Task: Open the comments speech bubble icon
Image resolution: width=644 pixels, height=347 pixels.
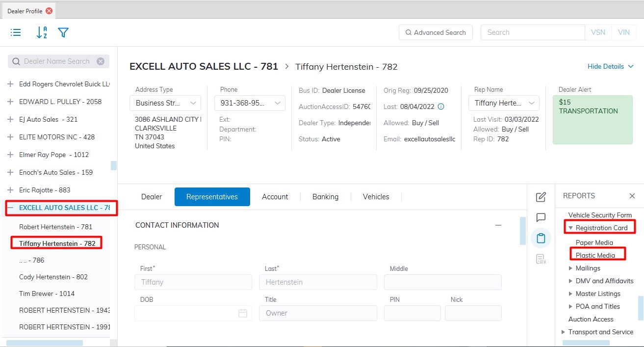Action: point(541,217)
